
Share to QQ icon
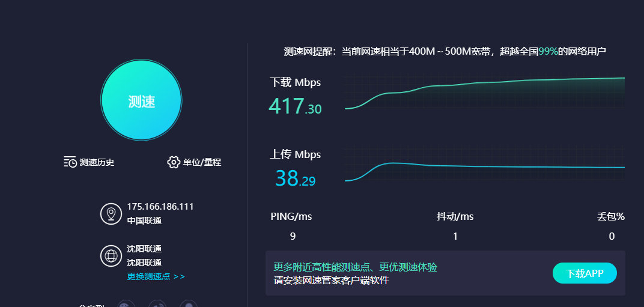tap(189, 305)
